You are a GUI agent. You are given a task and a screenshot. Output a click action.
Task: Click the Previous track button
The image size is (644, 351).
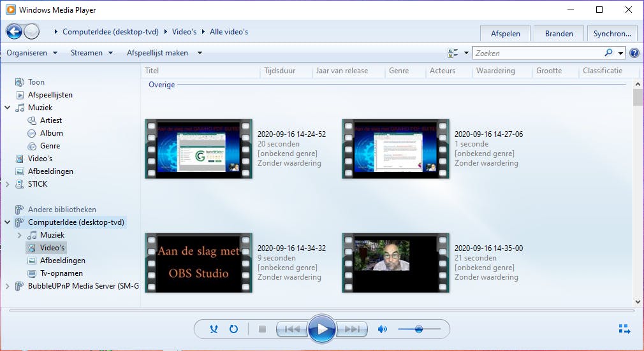pyautogui.click(x=292, y=329)
